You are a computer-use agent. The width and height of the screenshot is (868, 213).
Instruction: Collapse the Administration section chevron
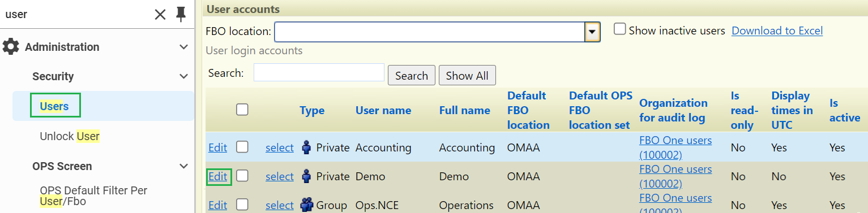coord(183,47)
